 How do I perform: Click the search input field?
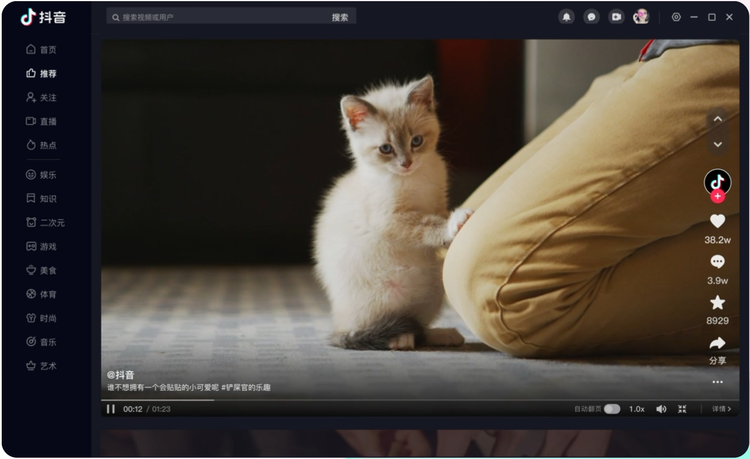click(x=220, y=17)
